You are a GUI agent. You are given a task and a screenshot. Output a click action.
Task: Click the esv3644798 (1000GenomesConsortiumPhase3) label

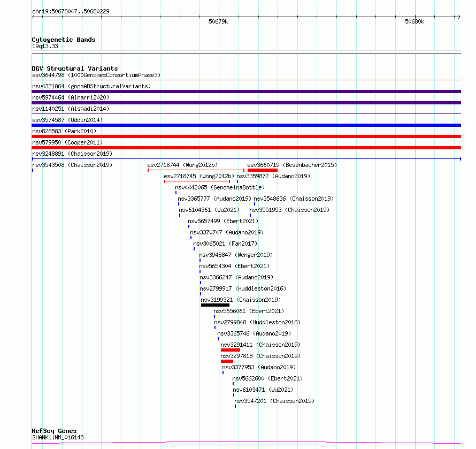[96, 75]
